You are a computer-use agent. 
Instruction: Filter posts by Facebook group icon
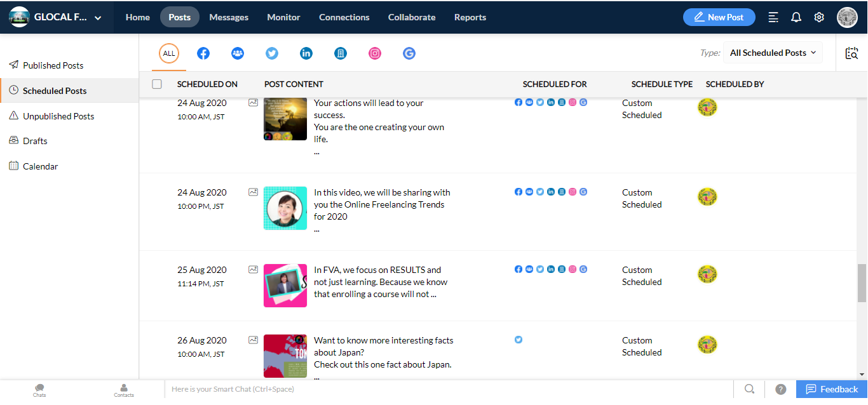(238, 53)
